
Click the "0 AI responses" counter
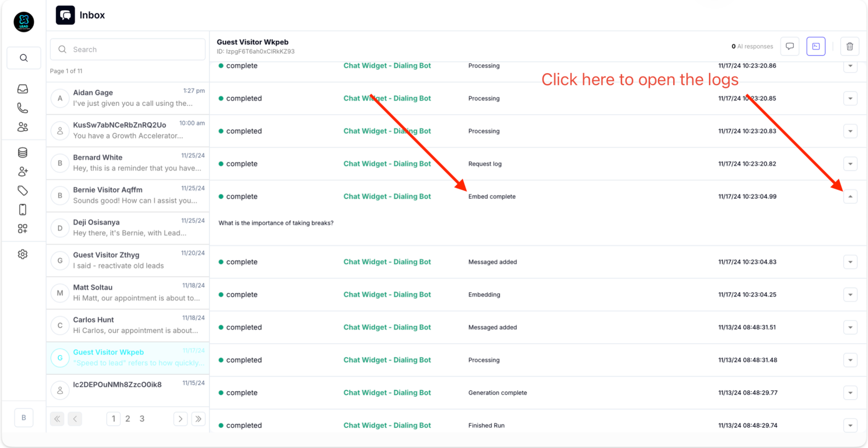click(x=752, y=47)
